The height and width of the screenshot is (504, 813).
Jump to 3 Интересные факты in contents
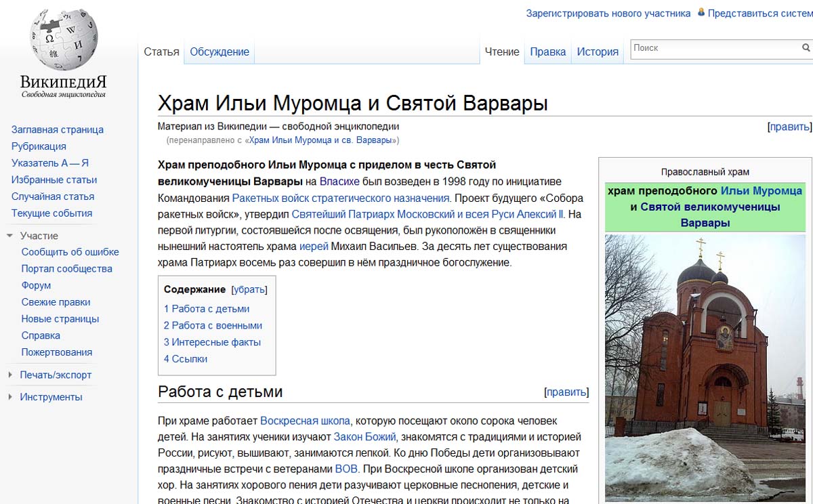click(212, 343)
